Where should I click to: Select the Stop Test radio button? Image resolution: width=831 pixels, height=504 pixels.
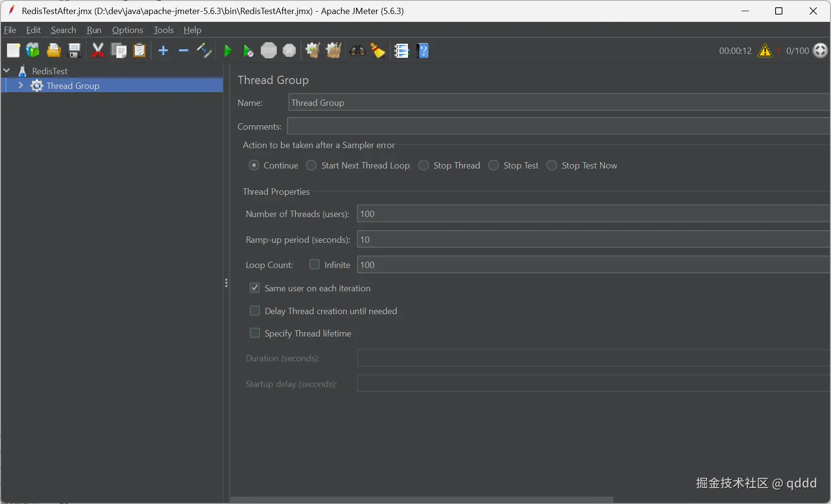tap(493, 165)
